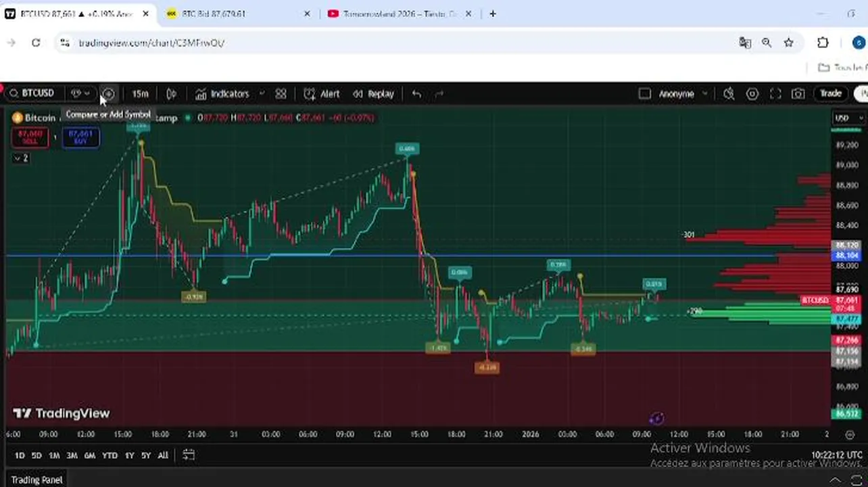Click the Trade button
Screen dimensions: 868x487
click(831, 93)
